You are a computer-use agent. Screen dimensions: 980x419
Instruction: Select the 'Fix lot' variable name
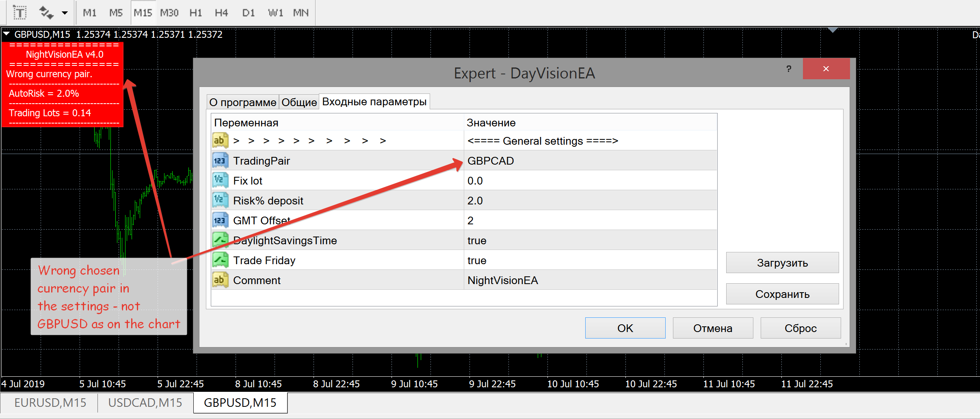(248, 181)
